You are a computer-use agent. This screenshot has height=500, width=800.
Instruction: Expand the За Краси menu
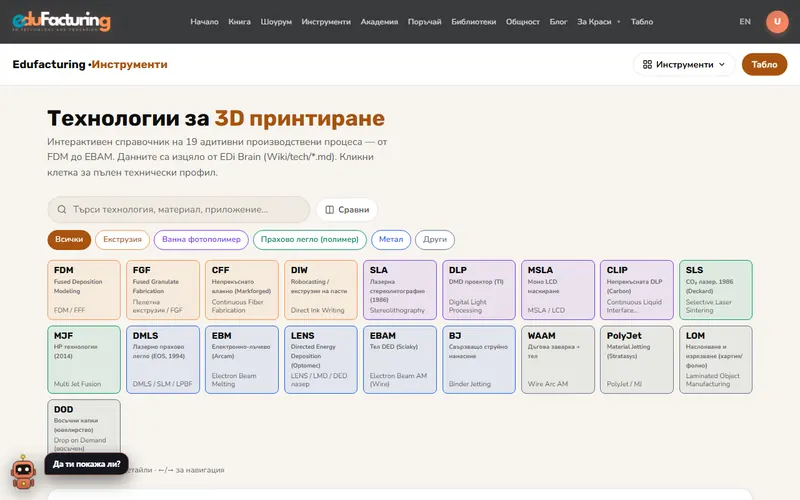(598, 22)
